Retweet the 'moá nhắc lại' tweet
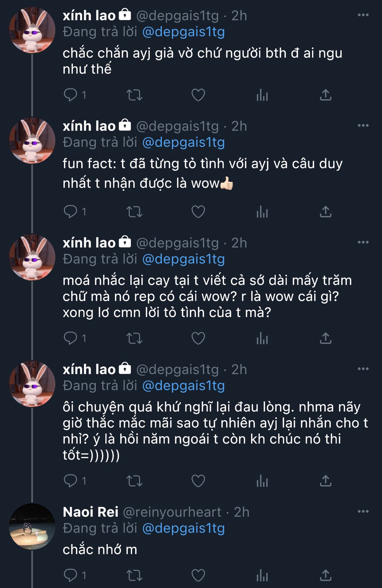Viewport: 382px width, 588px height. (134, 338)
